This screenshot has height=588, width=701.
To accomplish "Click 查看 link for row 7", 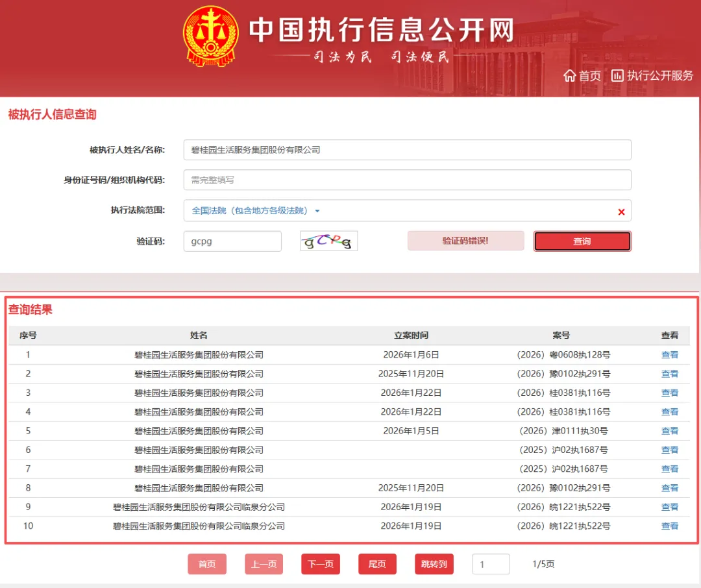I will (x=670, y=469).
